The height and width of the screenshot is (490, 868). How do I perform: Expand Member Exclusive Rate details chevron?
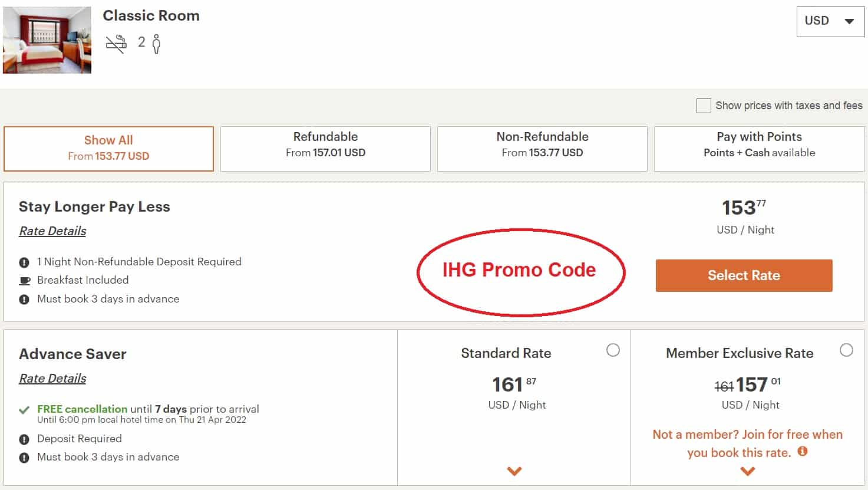click(x=748, y=471)
